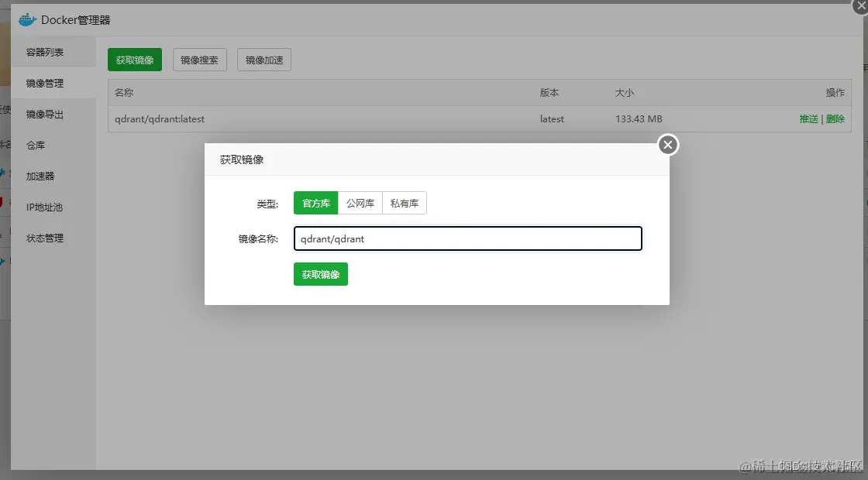868x480 pixels.
Task: Click the 镜像加速 toolbar button
Action: point(263,59)
